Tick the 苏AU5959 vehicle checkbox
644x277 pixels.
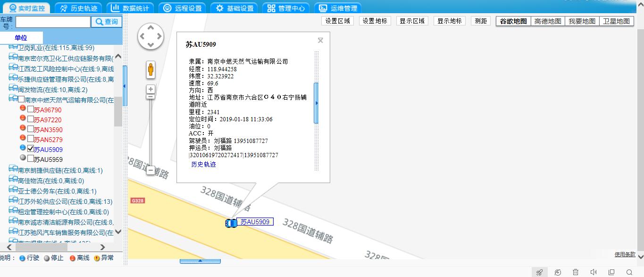[31, 159]
